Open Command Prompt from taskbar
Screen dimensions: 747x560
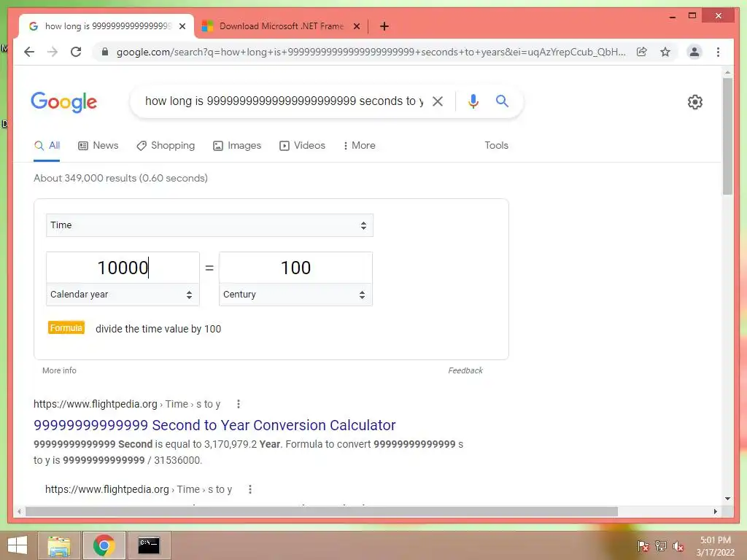pos(149,545)
